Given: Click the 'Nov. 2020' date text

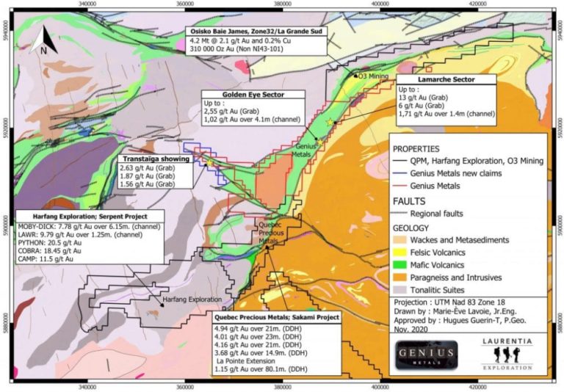Looking at the screenshot, I should click(411, 329).
